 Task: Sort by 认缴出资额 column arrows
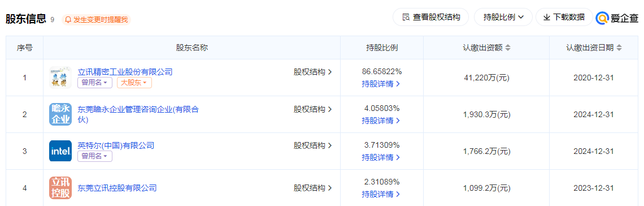point(508,48)
